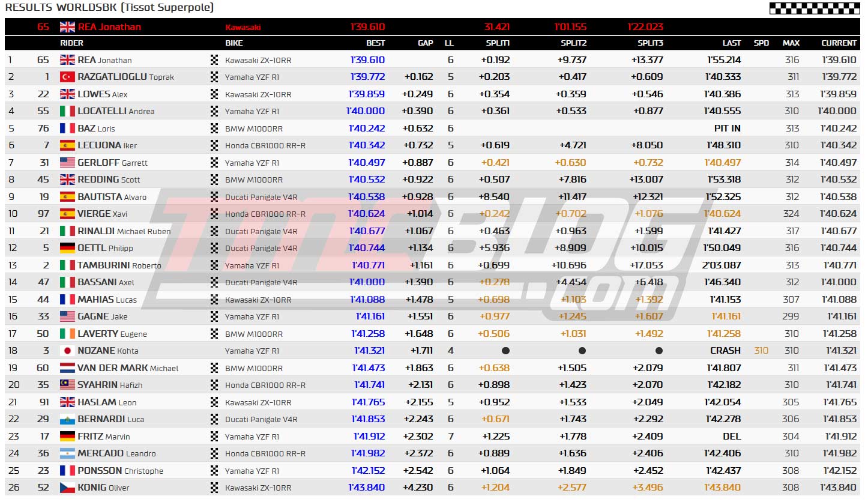The height and width of the screenshot is (502, 868).
Task: Click the red 1'22.023 split in header row
Action: tap(645, 27)
